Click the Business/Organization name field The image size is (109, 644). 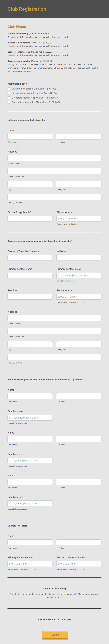(30, 257)
